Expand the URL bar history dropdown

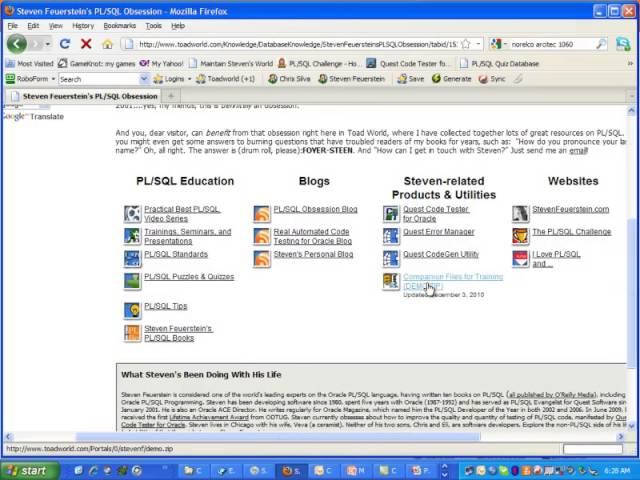click(478, 44)
